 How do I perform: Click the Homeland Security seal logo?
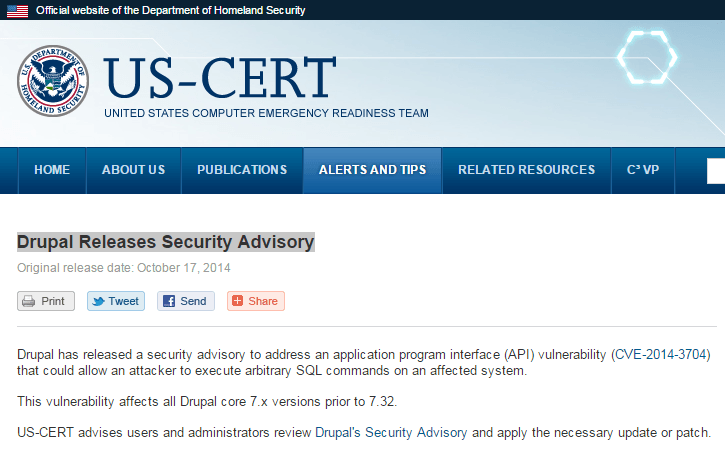pos(53,81)
